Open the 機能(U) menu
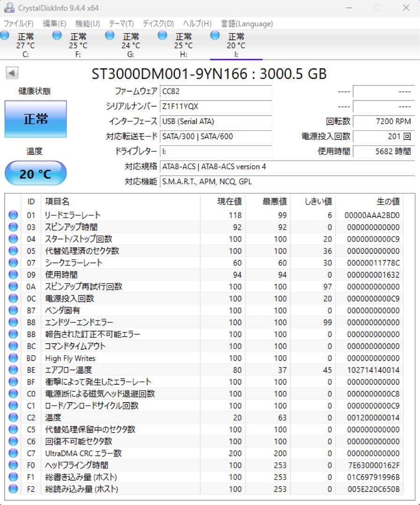Viewport: 420px width, 505px height. tap(87, 23)
